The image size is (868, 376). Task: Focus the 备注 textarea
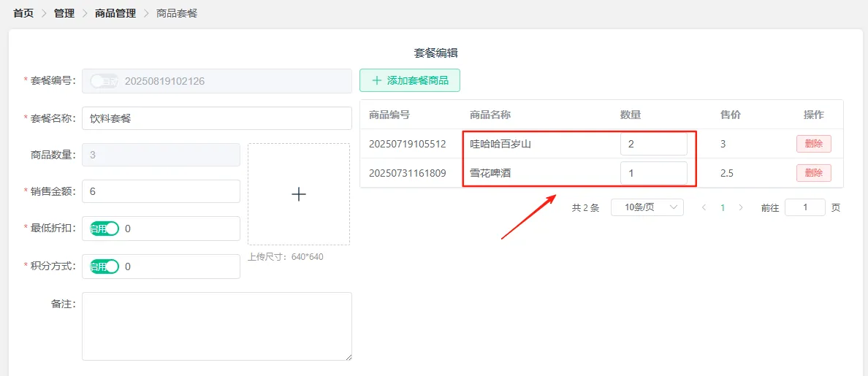tap(216, 326)
